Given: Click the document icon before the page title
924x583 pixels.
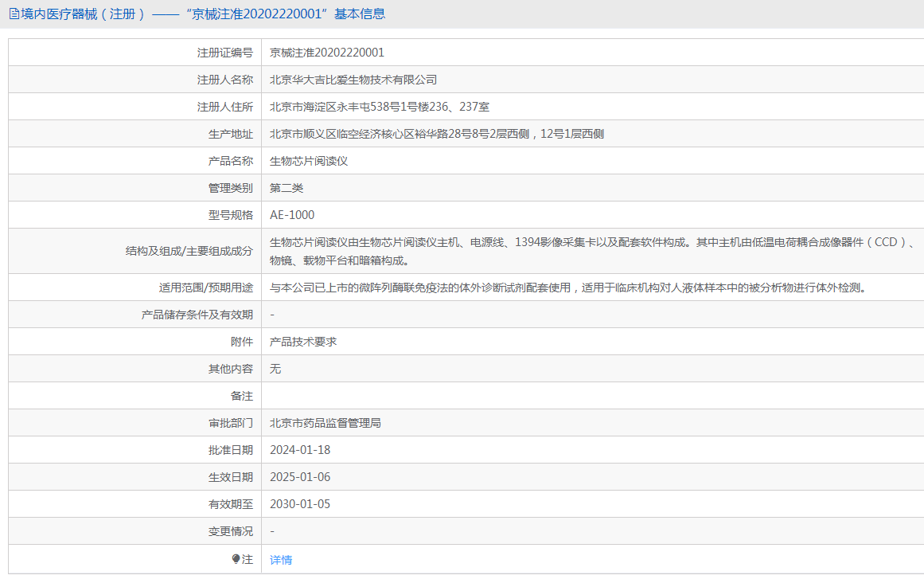Looking at the screenshot, I should coord(14,14).
